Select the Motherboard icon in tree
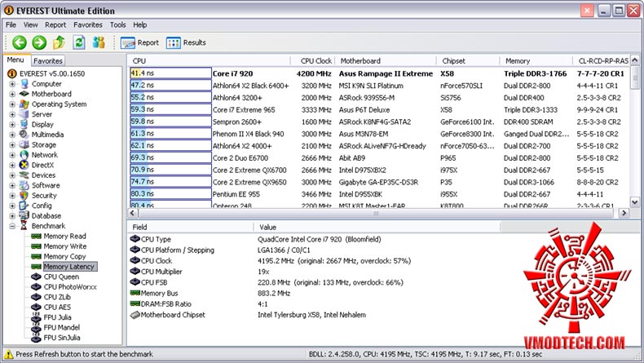This screenshot has height=363, width=644. tap(24, 94)
